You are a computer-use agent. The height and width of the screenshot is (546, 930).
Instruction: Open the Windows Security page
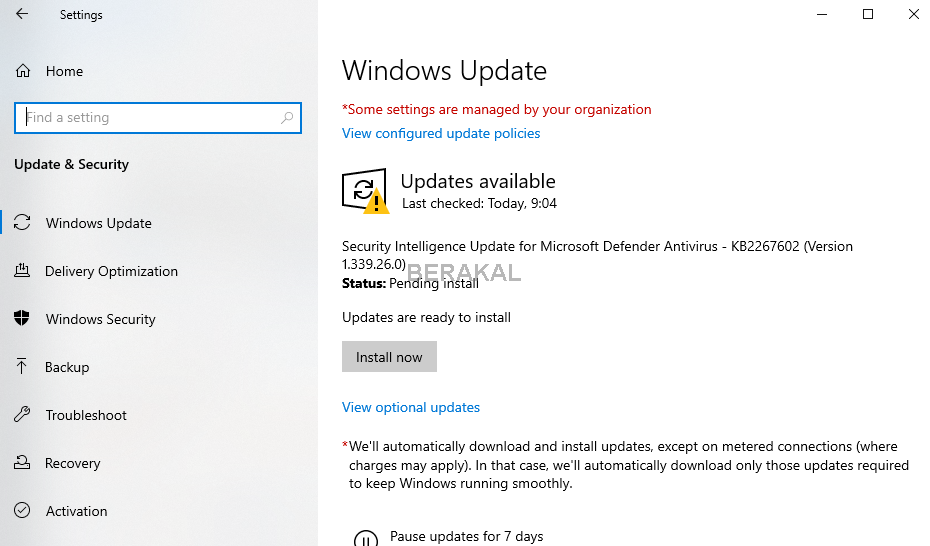[x=100, y=319]
